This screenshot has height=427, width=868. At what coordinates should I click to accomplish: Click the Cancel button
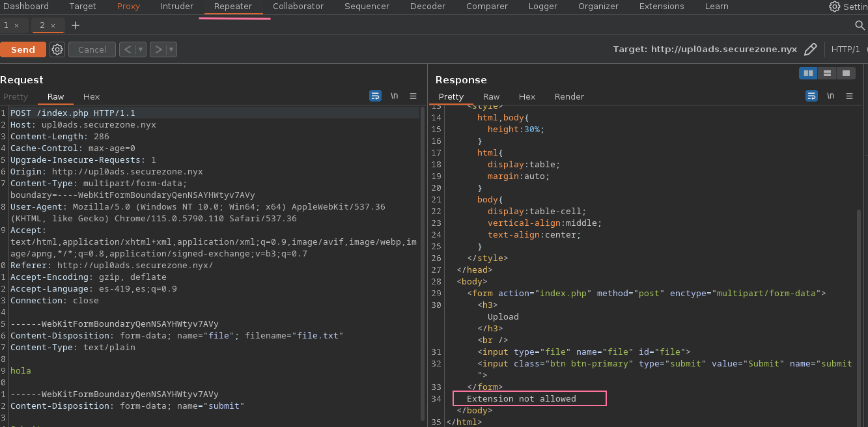pyautogui.click(x=92, y=49)
